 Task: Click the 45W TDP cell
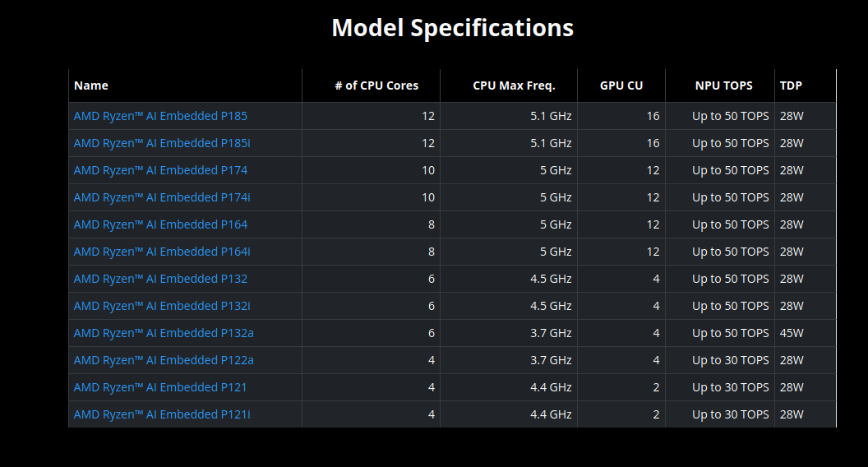[792, 333]
